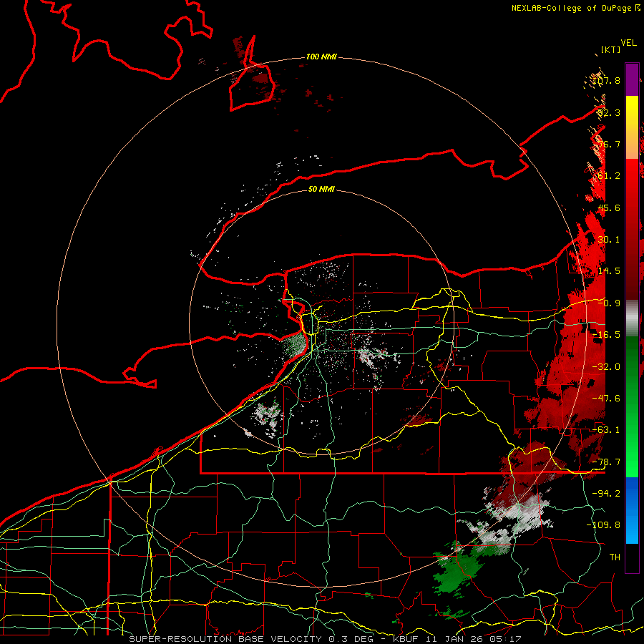644x644 pixels.
Task: Click the -47.6 legend value
Action: 606,399
